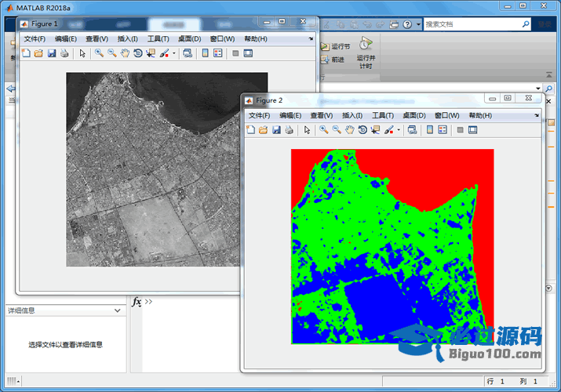Open 查看(V) menu in Figure 1
Viewport: 561px width, 392px height.
[97, 39]
